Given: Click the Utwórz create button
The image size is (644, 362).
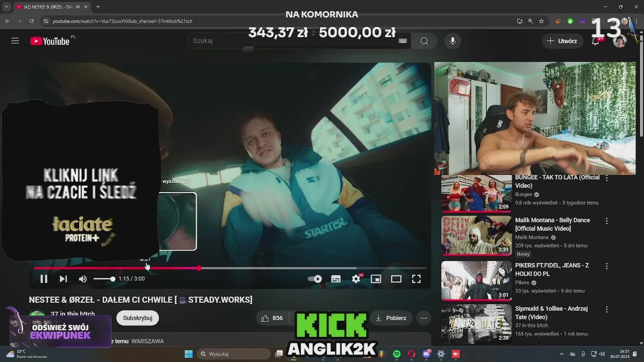Looking at the screenshot, I should [x=562, y=41].
